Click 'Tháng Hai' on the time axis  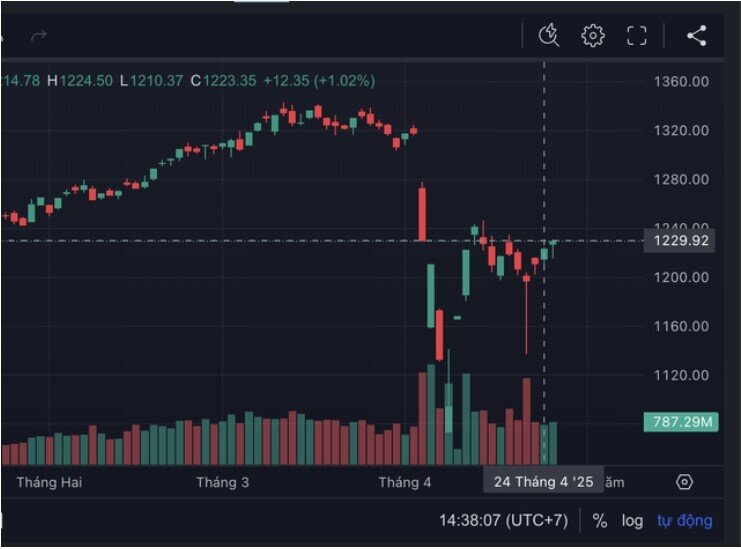(x=49, y=482)
